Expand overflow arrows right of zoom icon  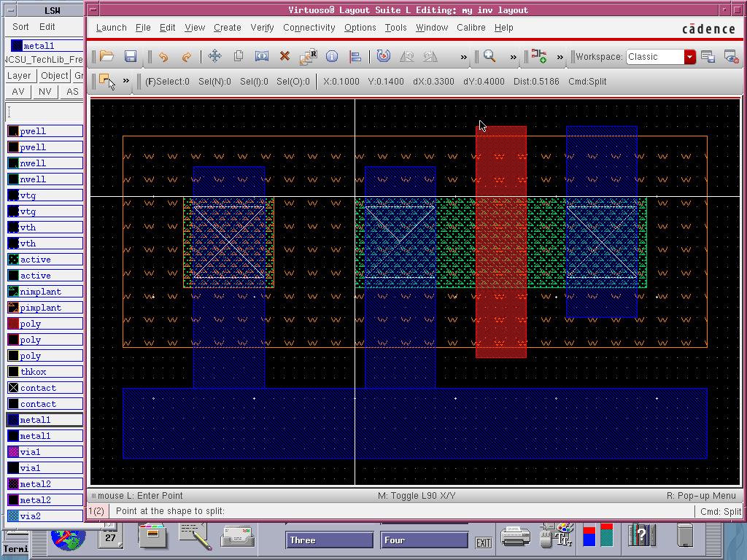tap(513, 57)
